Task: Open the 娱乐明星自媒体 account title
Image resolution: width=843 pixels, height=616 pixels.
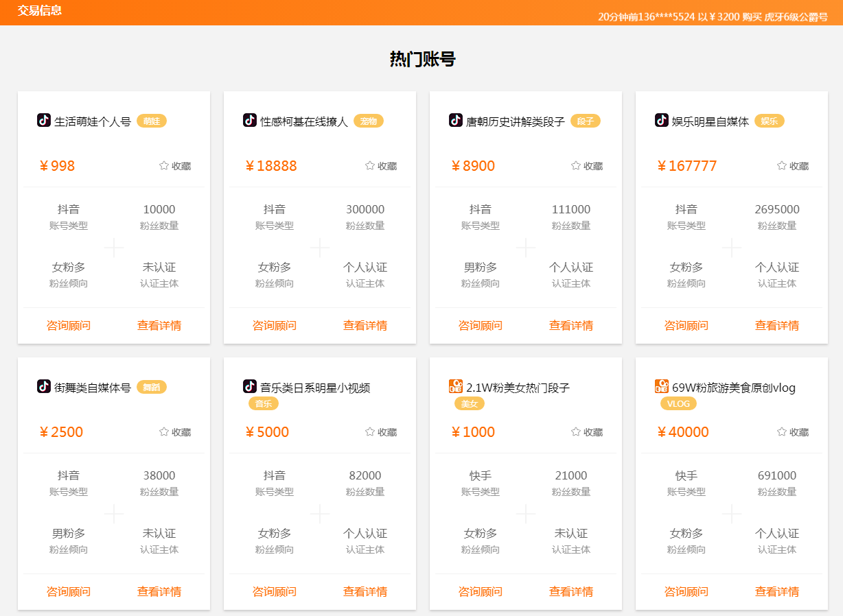Action: tap(711, 121)
